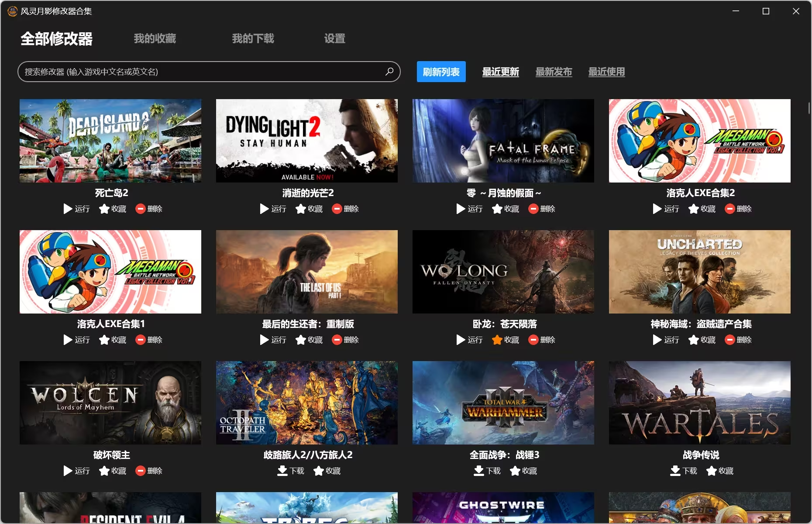The height and width of the screenshot is (524, 812).
Task: Click the 战争传说 title text
Action: (x=701, y=455)
